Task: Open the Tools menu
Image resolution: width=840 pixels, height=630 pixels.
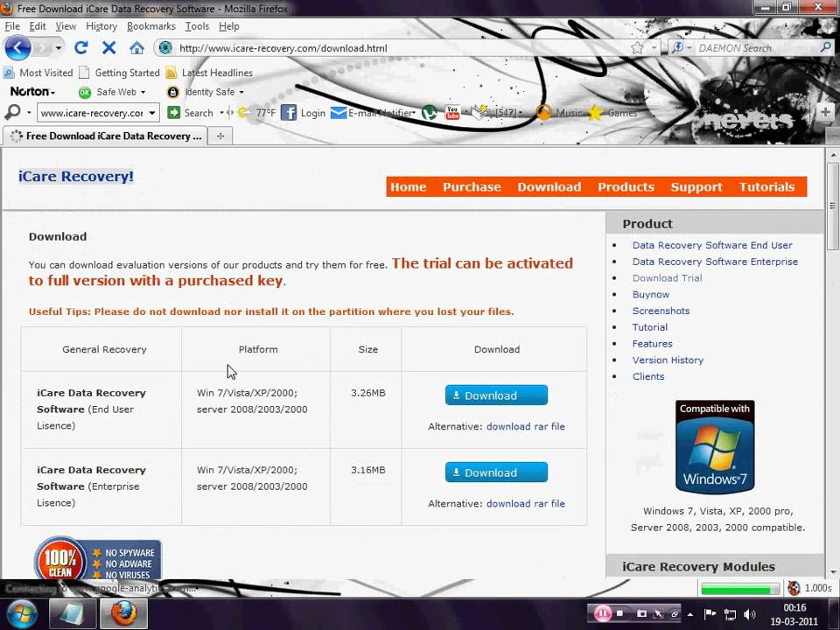Action: [x=197, y=25]
